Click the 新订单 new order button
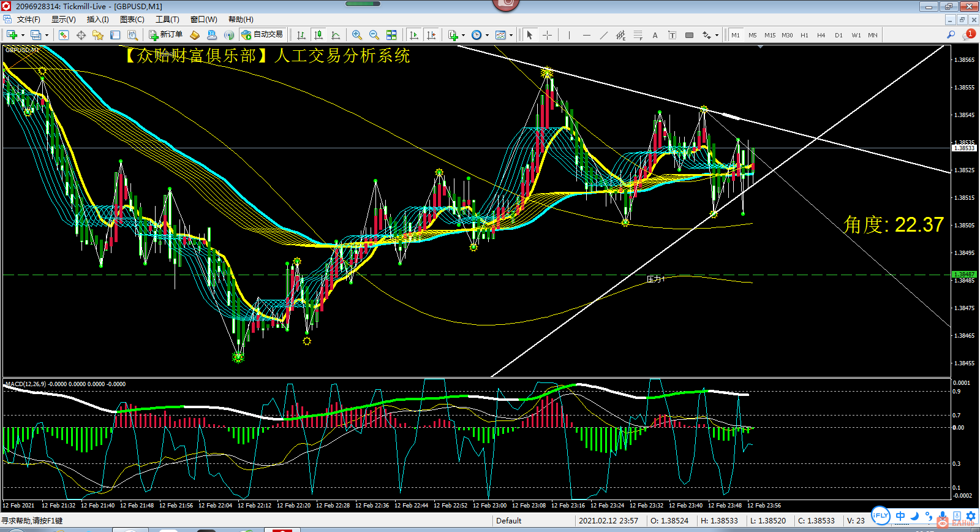 pyautogui.click(x=165, y=35)
